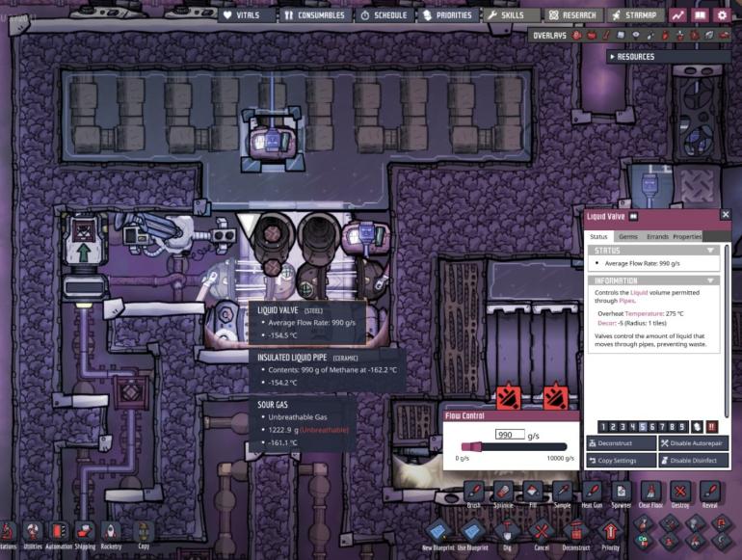Viewport: 742px width, 560px height.
Task: Set valve priority to 9
Action: click(x=682, y=427)
